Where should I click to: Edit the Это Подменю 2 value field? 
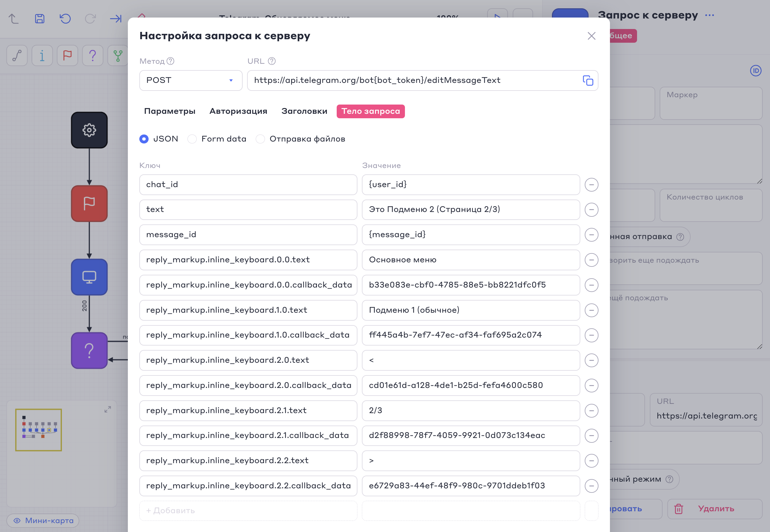click(x=471, y=210)
